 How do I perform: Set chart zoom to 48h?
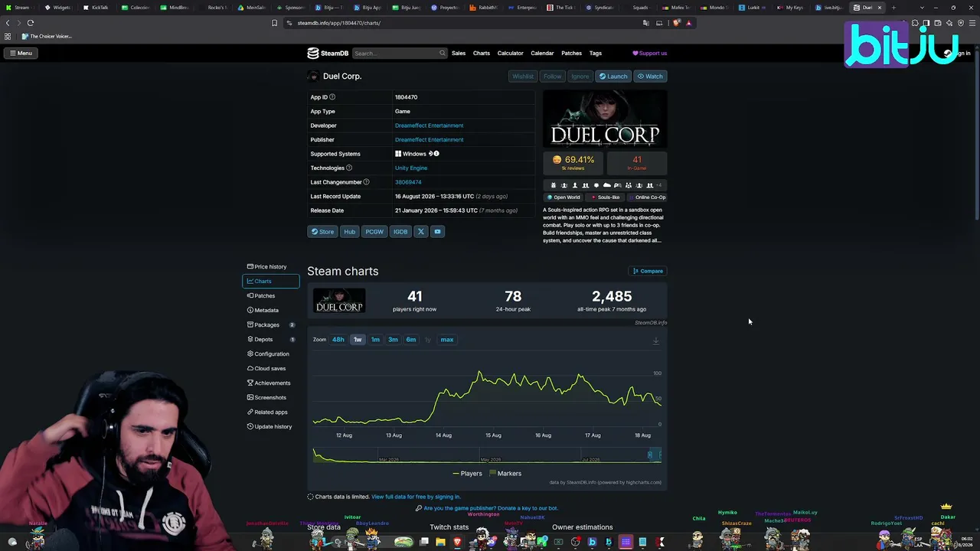[x=338, y=340]
